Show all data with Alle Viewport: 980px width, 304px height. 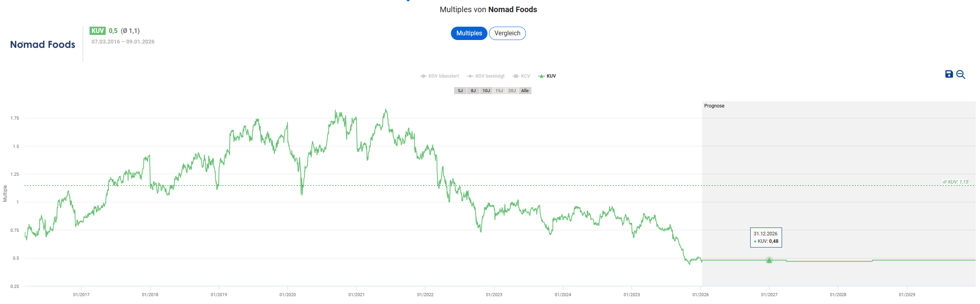pyautogui.click(x=525, y=91)
